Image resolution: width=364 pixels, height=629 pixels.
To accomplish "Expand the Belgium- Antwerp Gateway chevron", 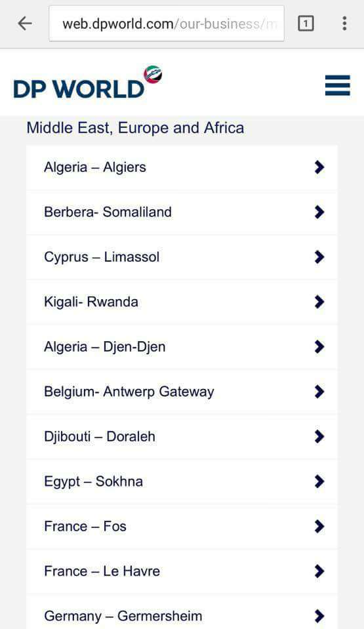I will point(319,392).
